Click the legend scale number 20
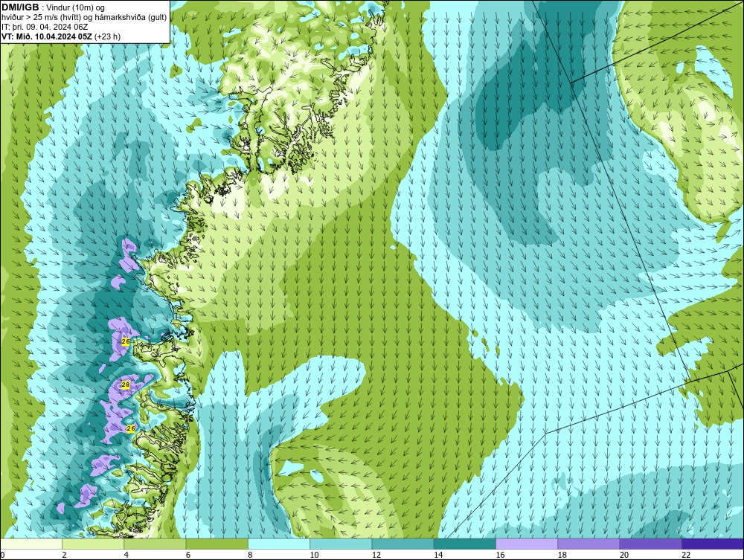Image resolution: width=744 pixels, height=560 pixels. pyautogui.click(x=624, y=556)
